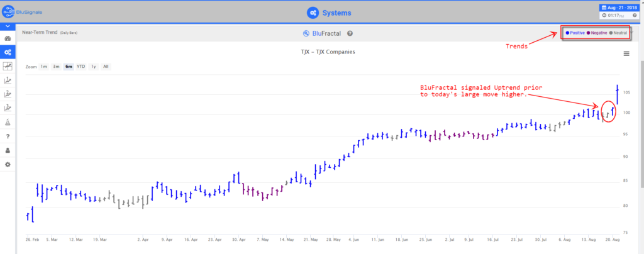The width and height of the screenshot is (644, 254).
Task: Click the Systems page title
Action: (337, 13)
